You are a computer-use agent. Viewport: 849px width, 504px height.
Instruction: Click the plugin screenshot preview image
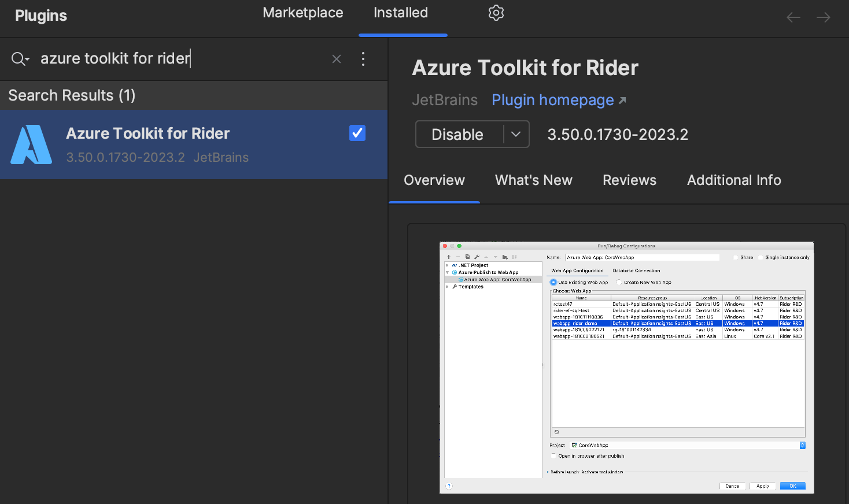627,368
